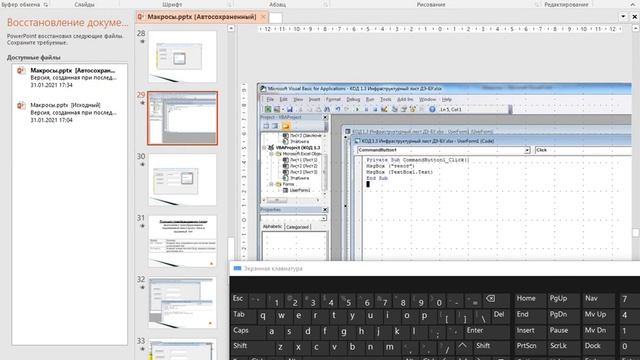640x360 pixels.
Task: Tap the up-arrow key on the keyboard
Action: pos(462,347)
